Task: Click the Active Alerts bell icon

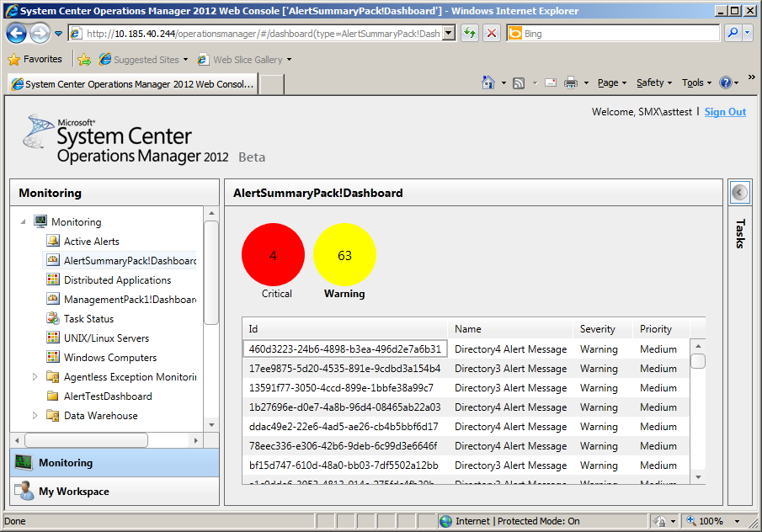Action: pyautogui.click(x=53, y=241)
